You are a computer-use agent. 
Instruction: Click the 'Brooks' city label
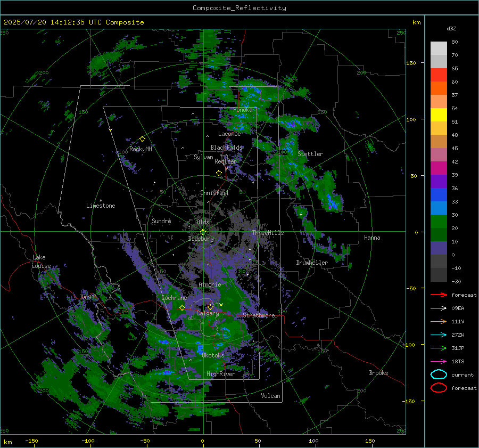(x=378, y=373)
